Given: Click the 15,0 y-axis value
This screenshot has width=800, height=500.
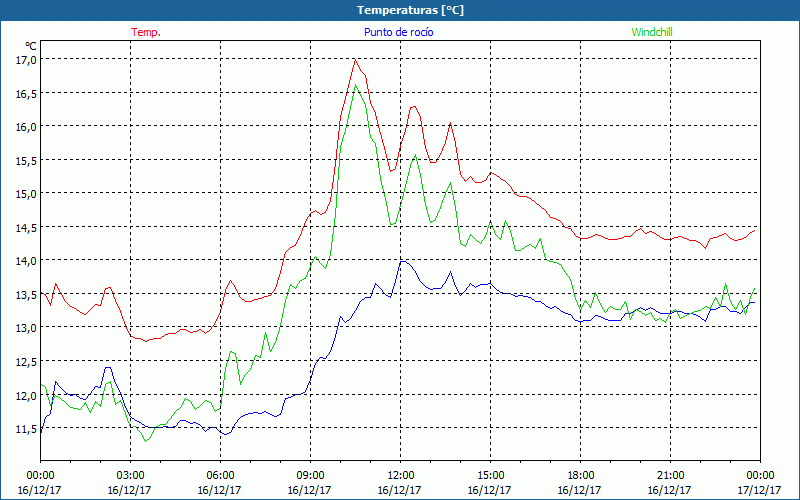Looking at the screenshot, I should pos(27,193).
